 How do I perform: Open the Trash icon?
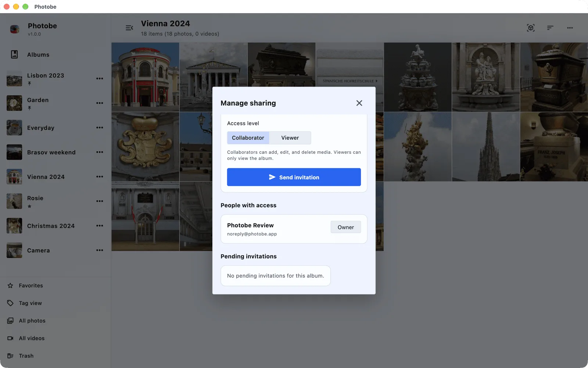[x=10, y=356]
